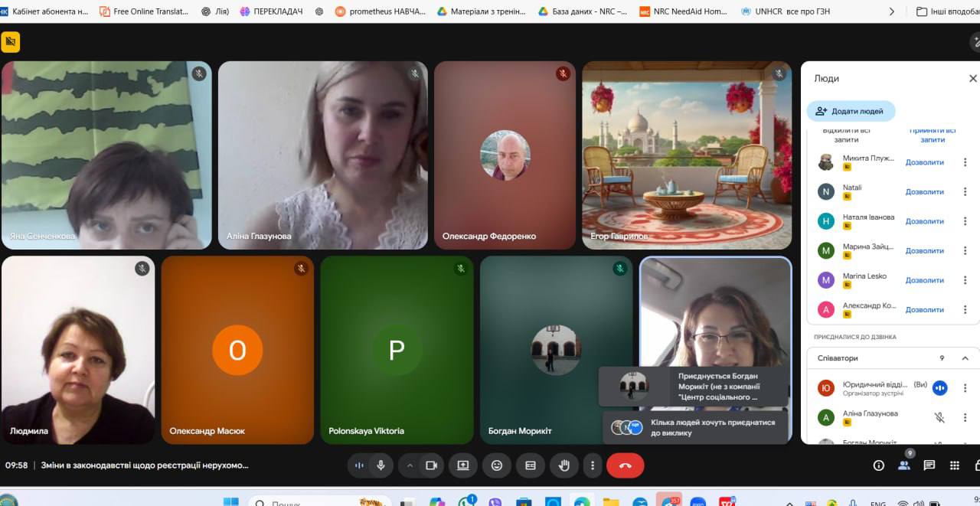This screenshot has width=980, height=506.
Task: Click the people panel icon
Action: coord(904,465)
